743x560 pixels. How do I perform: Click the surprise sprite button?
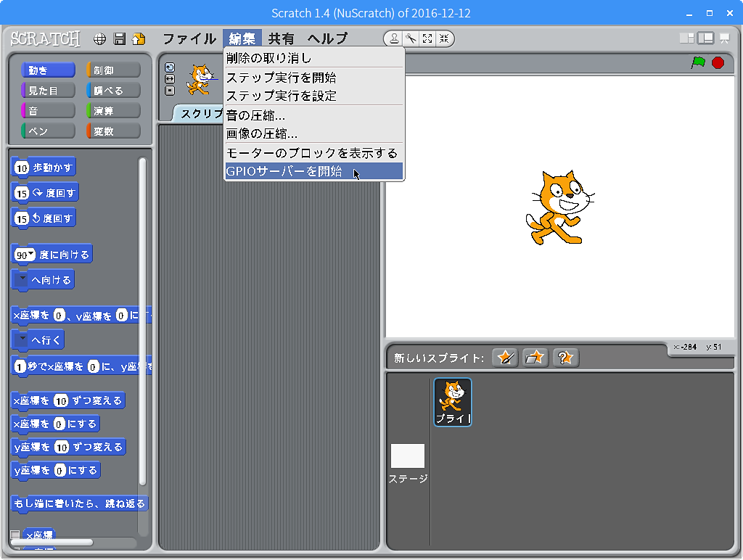tap(565, 358)
